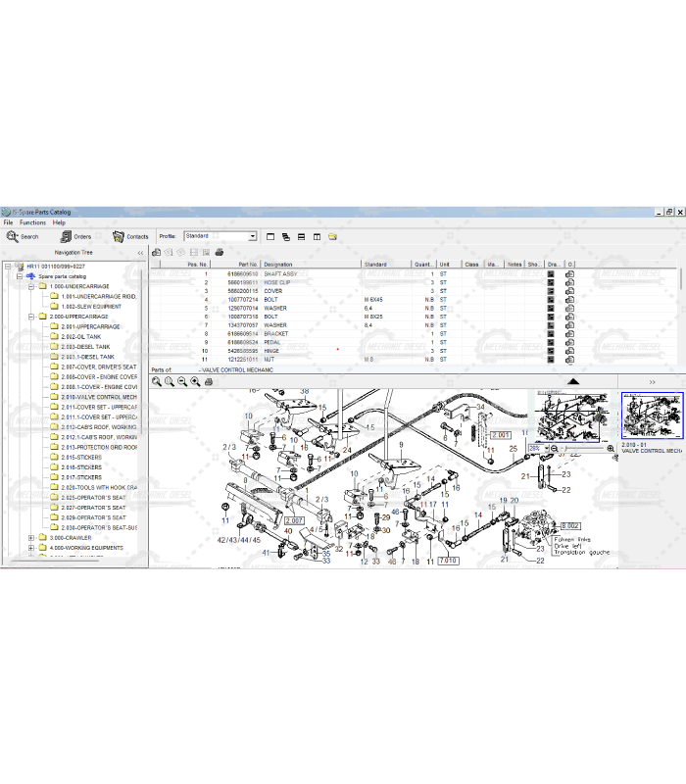Select 2.002-OIL TANK in navigation tree
Screen dimensions: 686x784
pos(80,337)
